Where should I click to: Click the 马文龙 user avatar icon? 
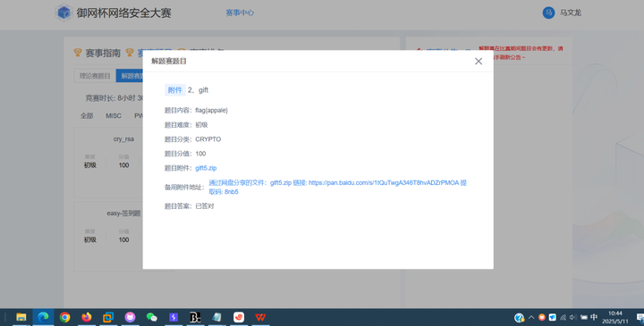pos(548,13)
